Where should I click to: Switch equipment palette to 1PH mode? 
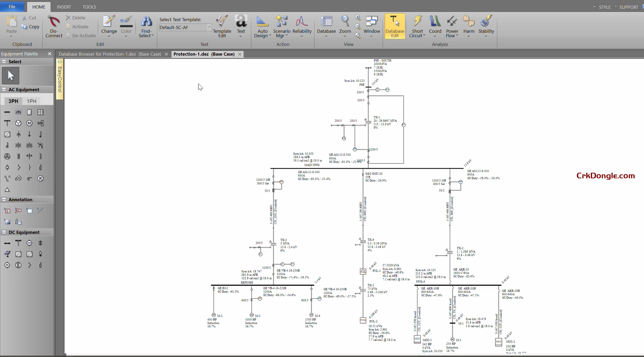pos(31,101)
